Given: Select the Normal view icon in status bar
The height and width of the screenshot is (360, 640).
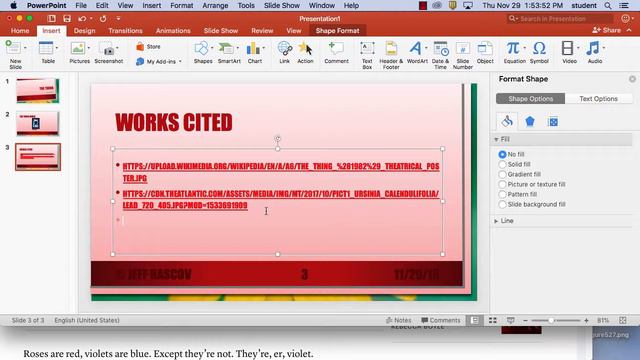Looking at the screenshot, I should point(474,320).
